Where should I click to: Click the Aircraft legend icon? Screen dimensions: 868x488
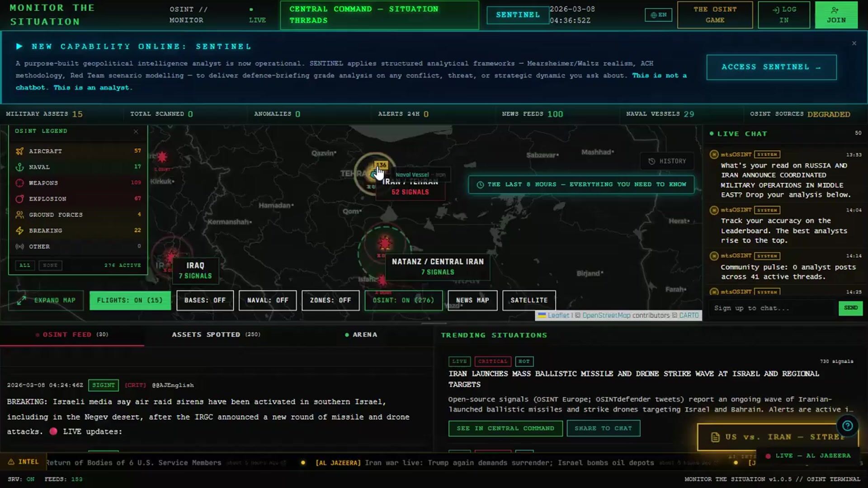coord(19,151)
